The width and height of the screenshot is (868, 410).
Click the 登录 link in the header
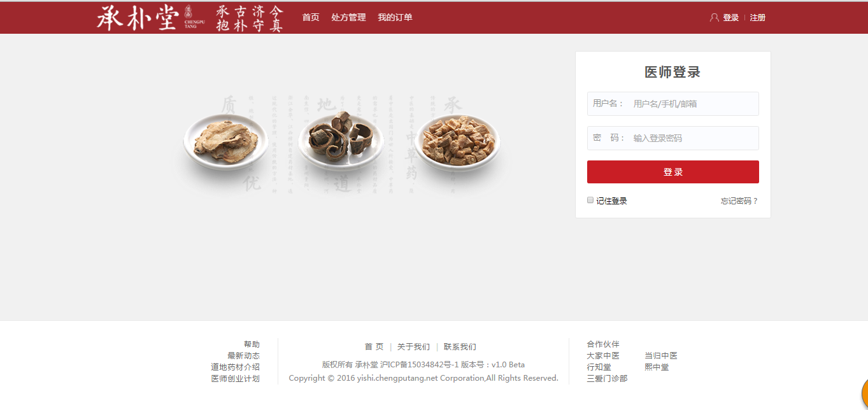pyautogui.click(x=731, y=18)
